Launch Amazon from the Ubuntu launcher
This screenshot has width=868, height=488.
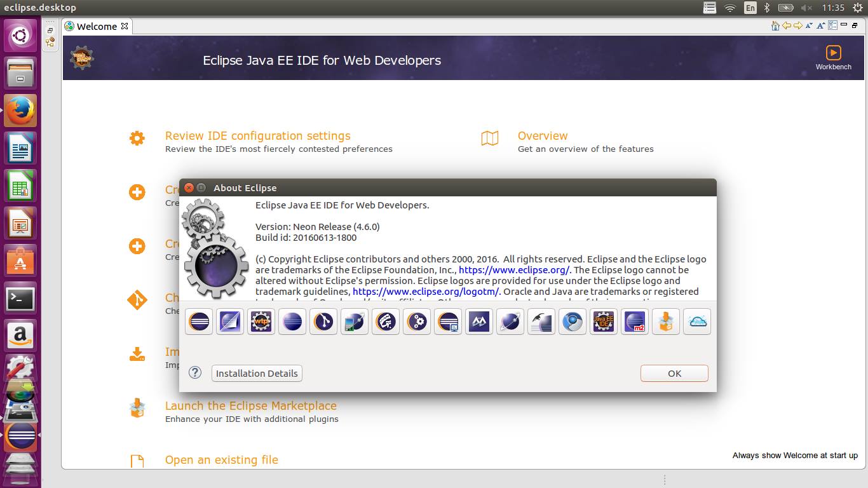[x=20, y=336]
